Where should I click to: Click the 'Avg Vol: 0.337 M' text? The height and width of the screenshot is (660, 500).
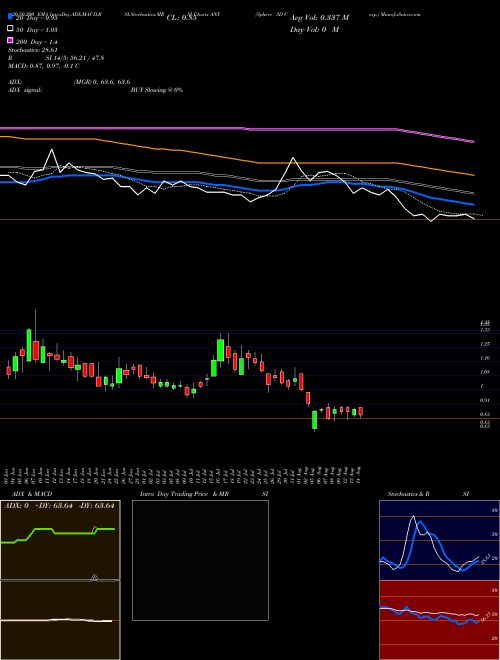319,18
